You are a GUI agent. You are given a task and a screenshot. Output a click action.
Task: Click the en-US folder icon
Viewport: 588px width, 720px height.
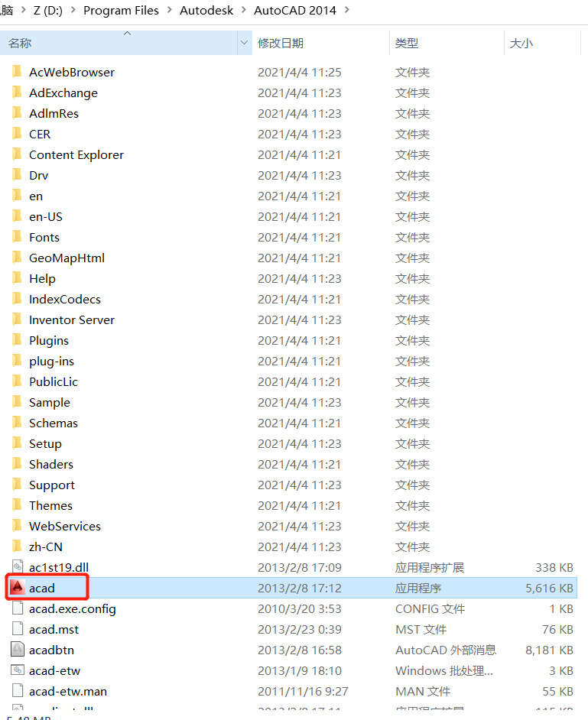click(x=17, y=216)
